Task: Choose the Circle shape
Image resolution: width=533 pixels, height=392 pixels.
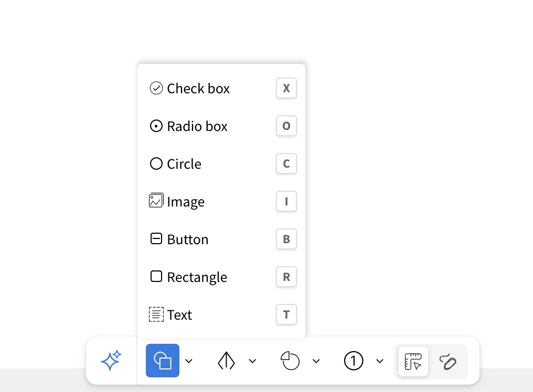Action: pos(184,164)
